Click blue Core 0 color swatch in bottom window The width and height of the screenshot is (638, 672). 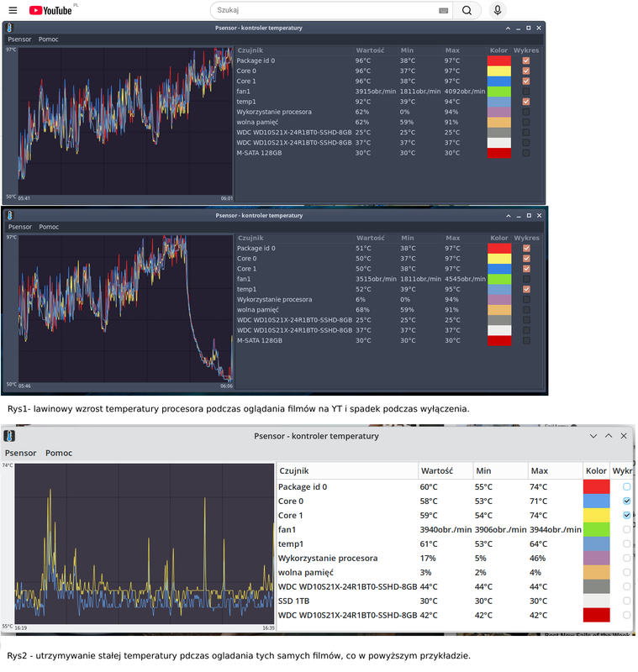pos(597,501)
